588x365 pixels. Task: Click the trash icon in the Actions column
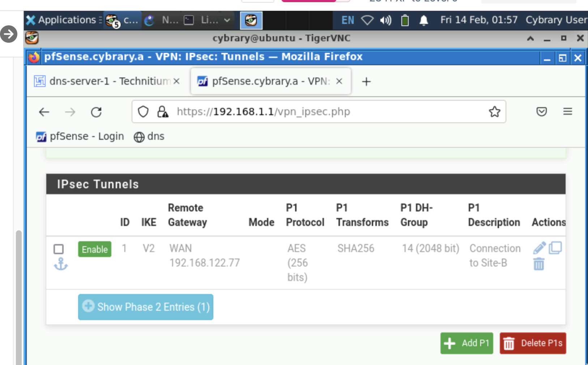point(538,264)
